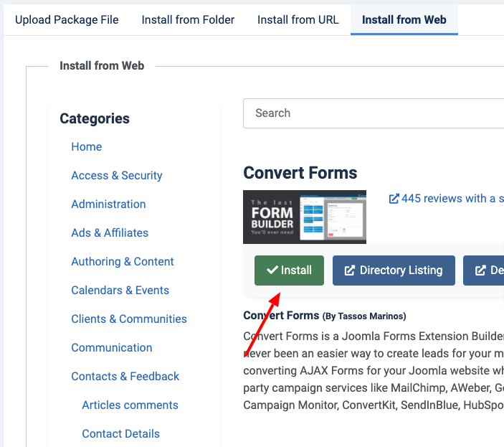Click the 'By Tassos Marinos' author text
Screen dimensions: 504x447
[364, 316]
